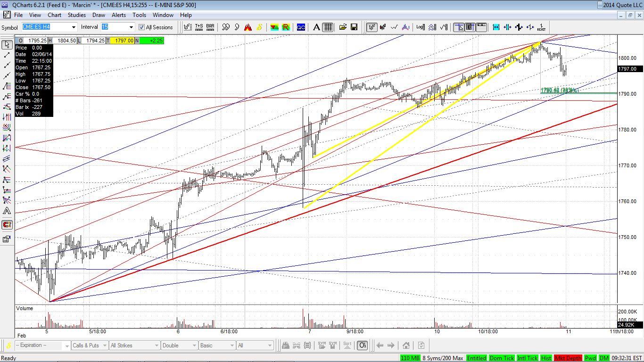Screen dimensions: 644x362
Task: Open the Alerts menu
Action: pyautogui.click(x=119, y=15)
